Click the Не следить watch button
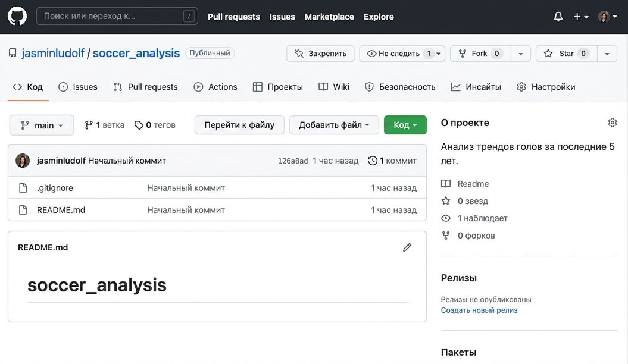The image size is (628, 364). coord(402,54)
